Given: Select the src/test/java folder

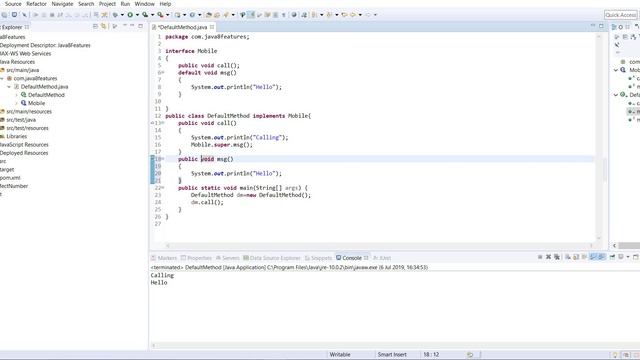Looking at the screenshot, I should point(21,120).
